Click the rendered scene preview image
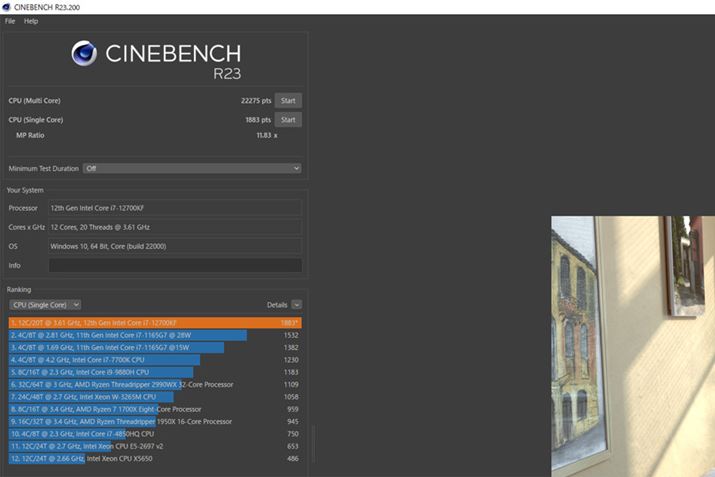 (633, 347)
